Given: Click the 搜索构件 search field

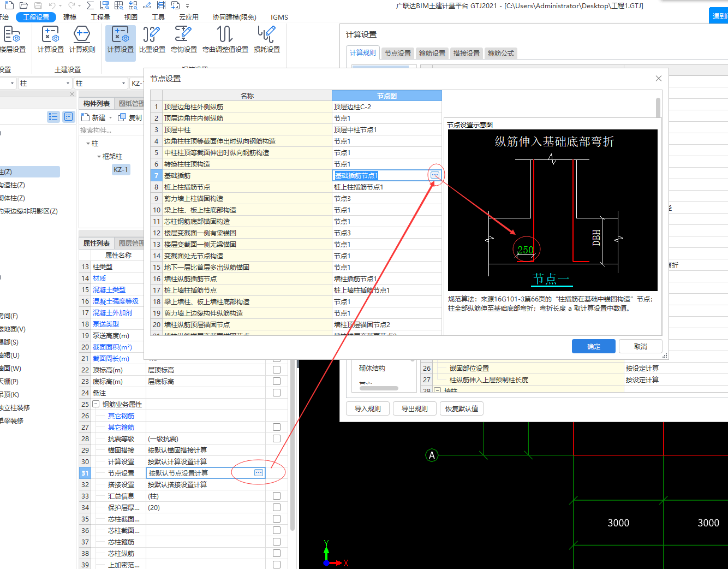Looking at the screenshot, I should tap(111, 130).
